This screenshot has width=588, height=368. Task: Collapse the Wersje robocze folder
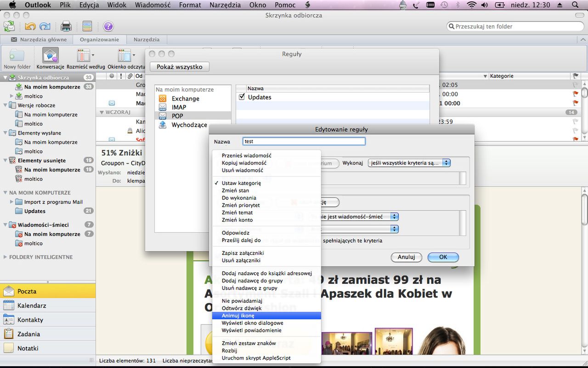click(6, 105)
